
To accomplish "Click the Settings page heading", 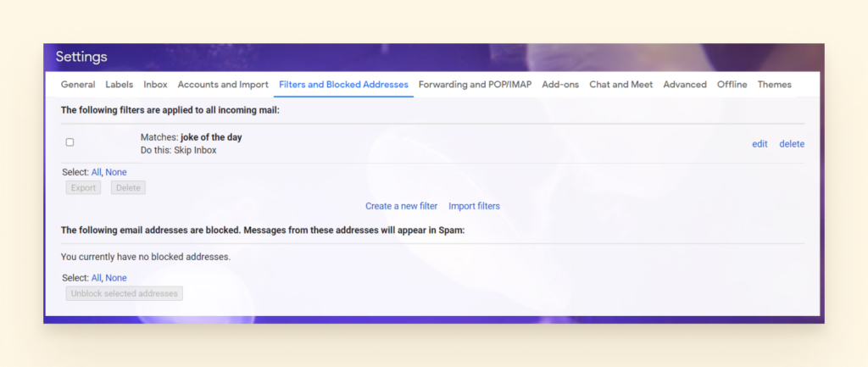I will (x=81, y=57).
